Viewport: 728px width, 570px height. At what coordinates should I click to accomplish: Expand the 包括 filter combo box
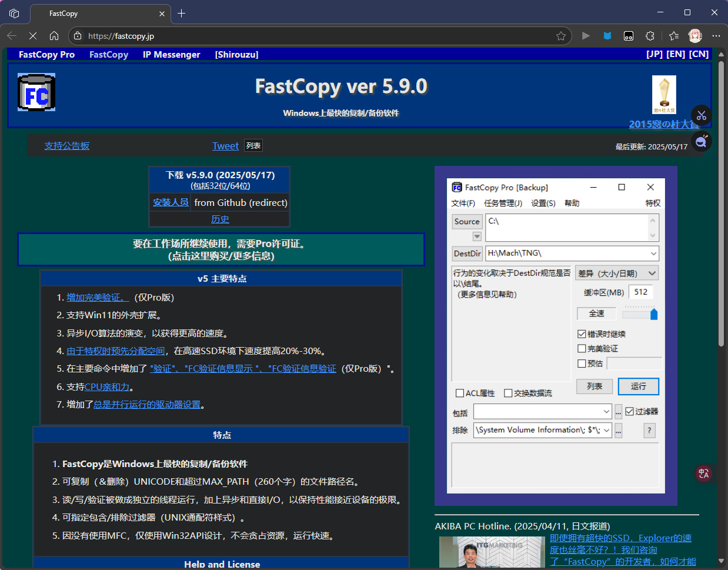click(606, 412)
